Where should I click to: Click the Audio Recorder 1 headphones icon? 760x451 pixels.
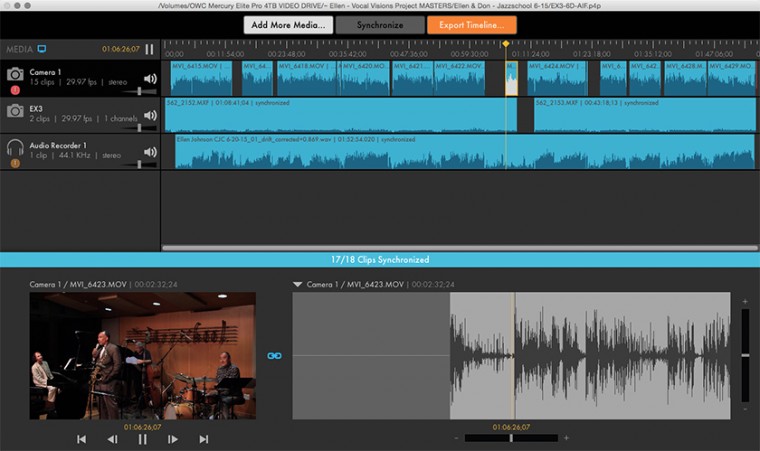pyautogui.click(x=15, y=147)
